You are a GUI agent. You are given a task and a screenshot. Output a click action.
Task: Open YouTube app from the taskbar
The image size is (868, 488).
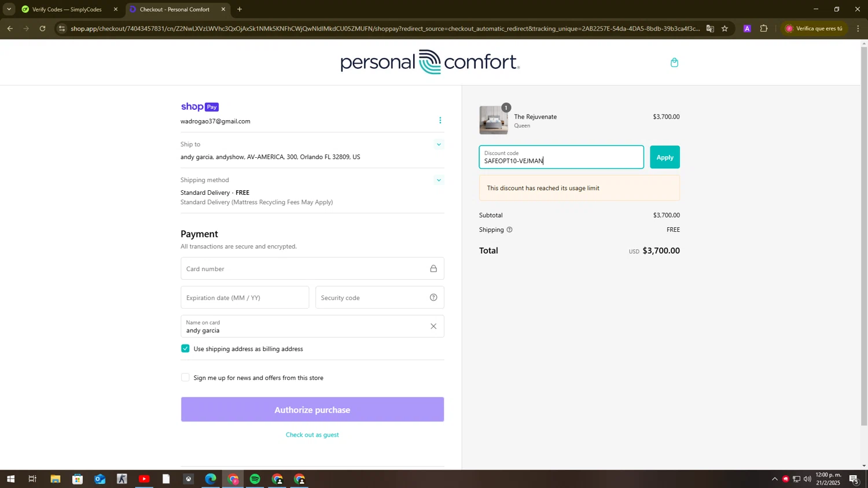[144, 479]
